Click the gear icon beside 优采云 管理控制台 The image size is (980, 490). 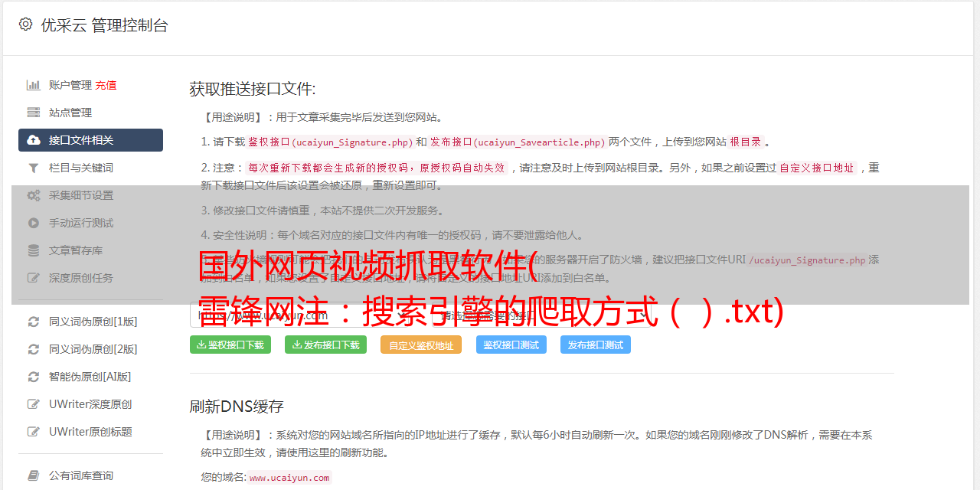click(x=25, y=24)
